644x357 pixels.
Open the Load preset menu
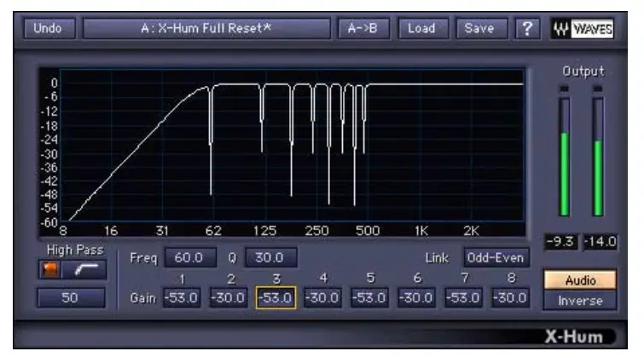coord(423,28)
